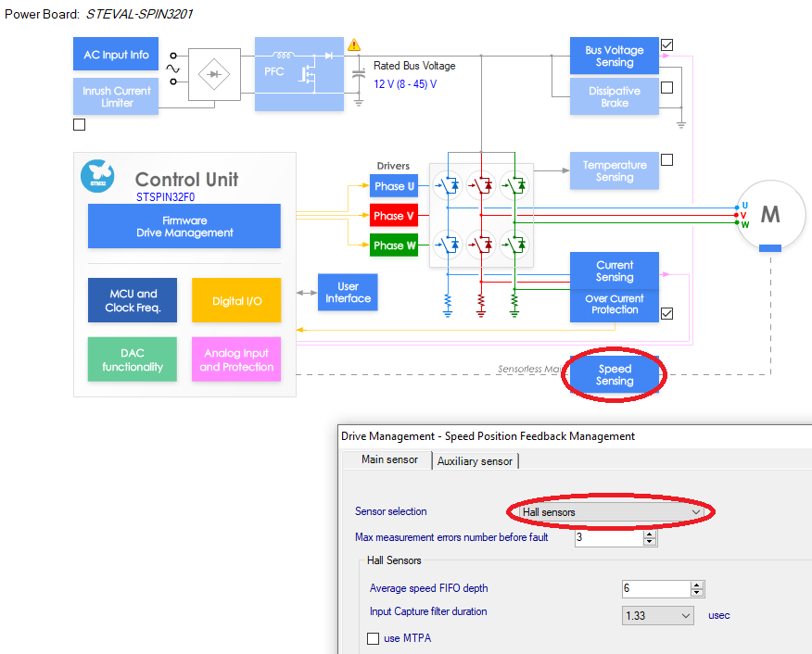Open Input Capture filter duration dropdown
The image size is (812, 654).
pyautogui.click(x=658, y=616)
